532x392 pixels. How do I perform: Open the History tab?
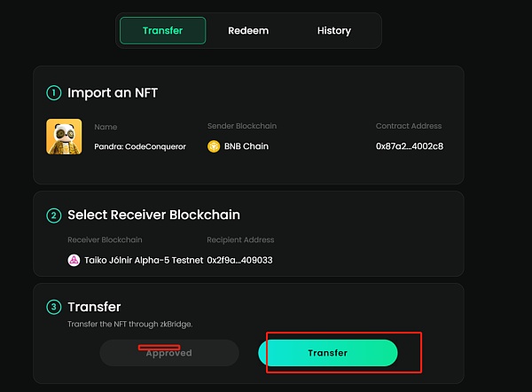[334, 31]
